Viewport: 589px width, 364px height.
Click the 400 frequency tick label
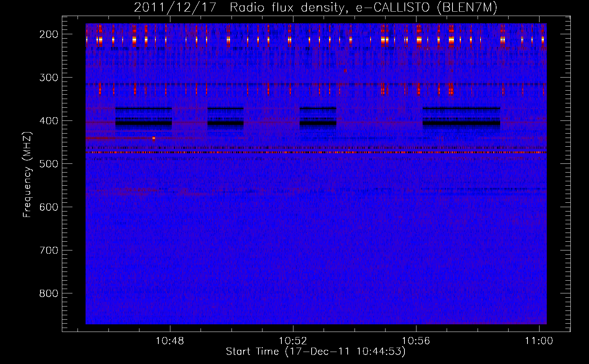pyautogui.click(x=49, y=121)
